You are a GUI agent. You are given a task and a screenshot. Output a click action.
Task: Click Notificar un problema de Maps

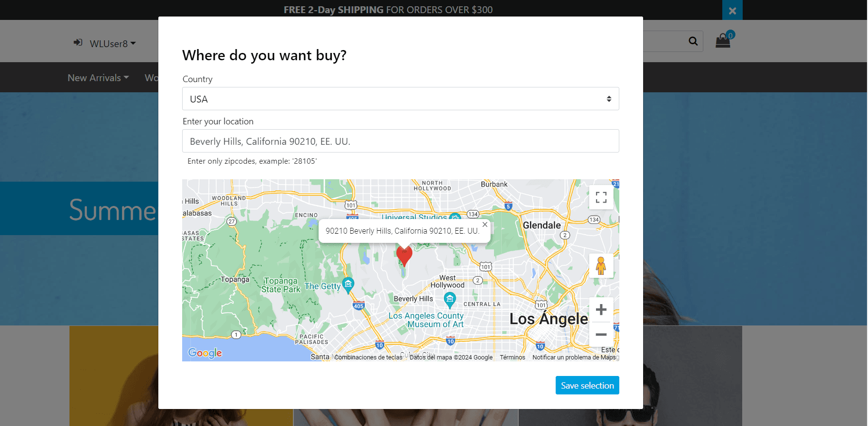tap(574, 358)
